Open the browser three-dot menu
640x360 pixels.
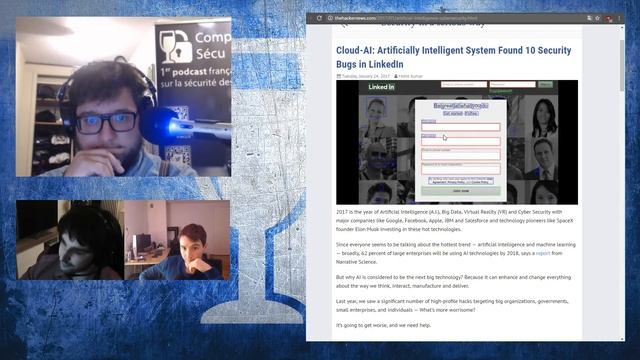coord(619,18)
